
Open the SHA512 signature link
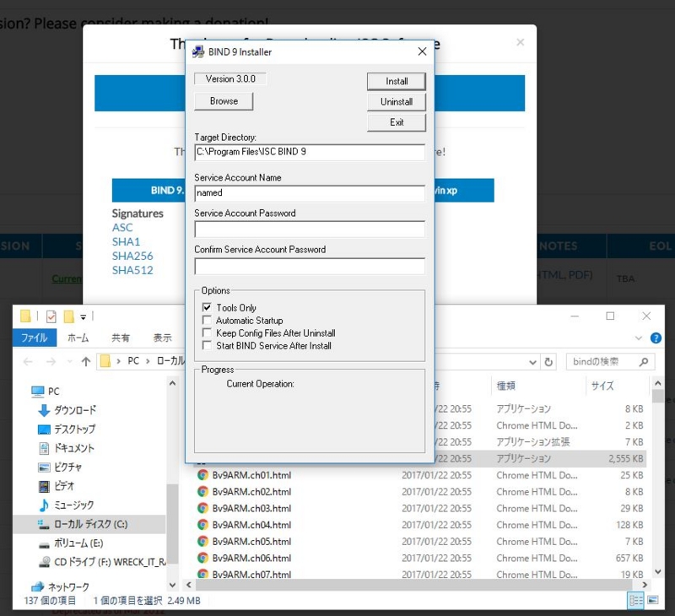[x=132, y=270]
